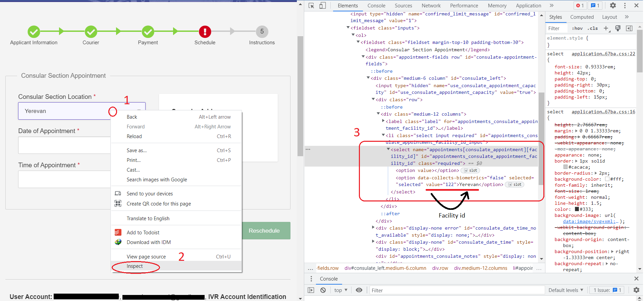
Task: Open the Consular Section Location dropdown
Action: point(82,111)
